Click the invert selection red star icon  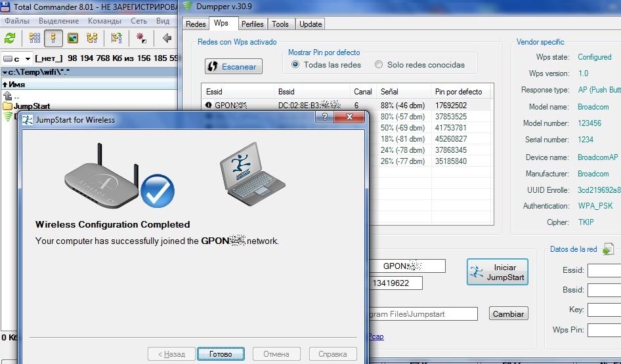(x=140, y=38)
